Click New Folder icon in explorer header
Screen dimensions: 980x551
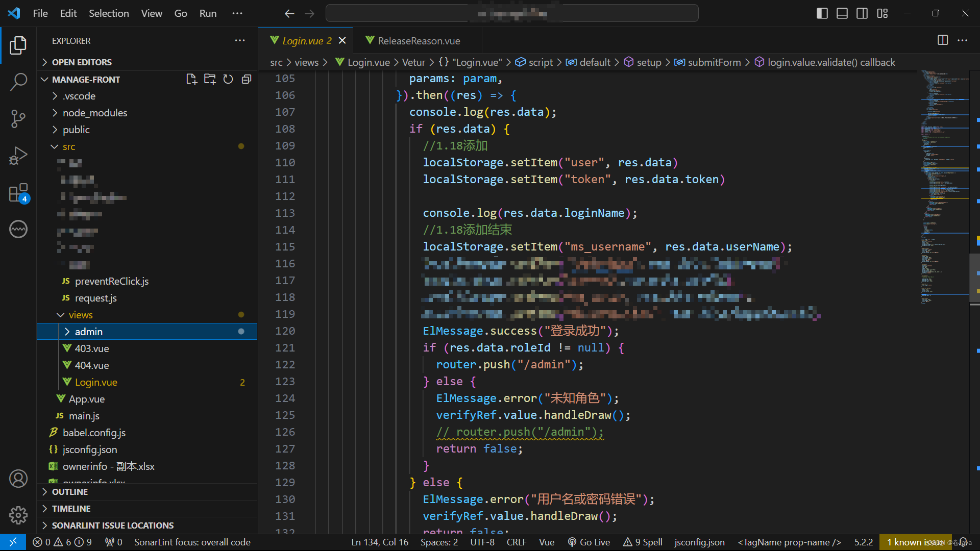(x=210, y=79)
